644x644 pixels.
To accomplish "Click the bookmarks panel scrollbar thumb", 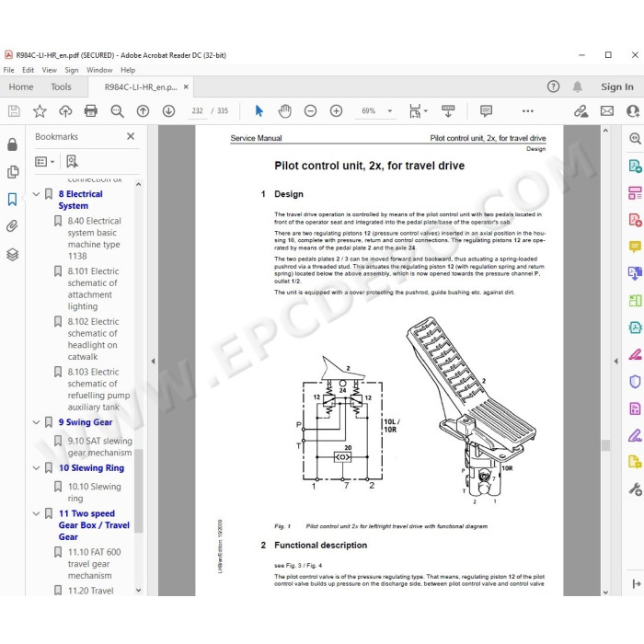I will (x=139, y=490).
